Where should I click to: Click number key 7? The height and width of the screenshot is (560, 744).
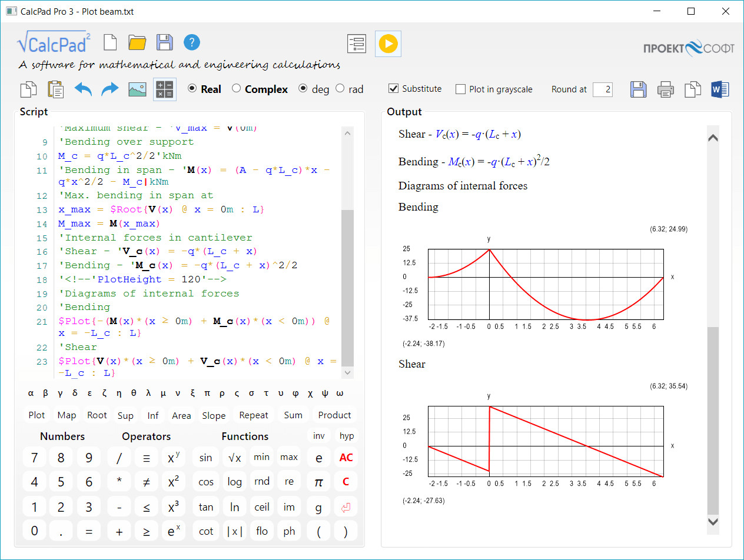[x=34, y=457]
